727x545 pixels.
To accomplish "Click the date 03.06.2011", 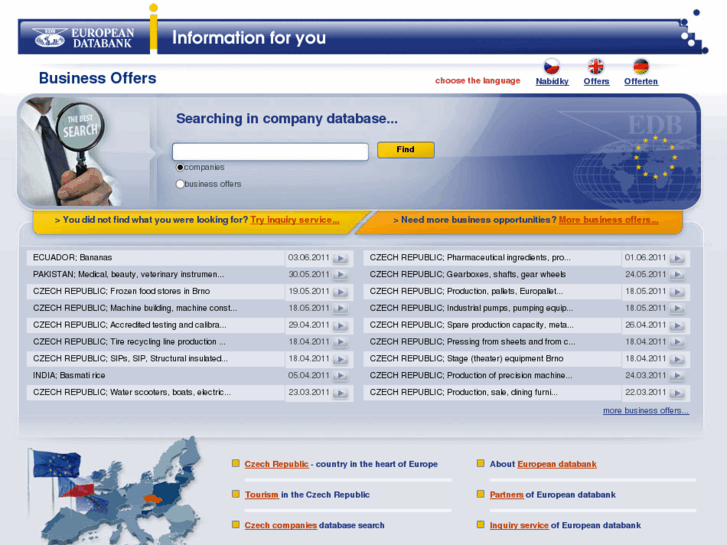I will point(308,257).
